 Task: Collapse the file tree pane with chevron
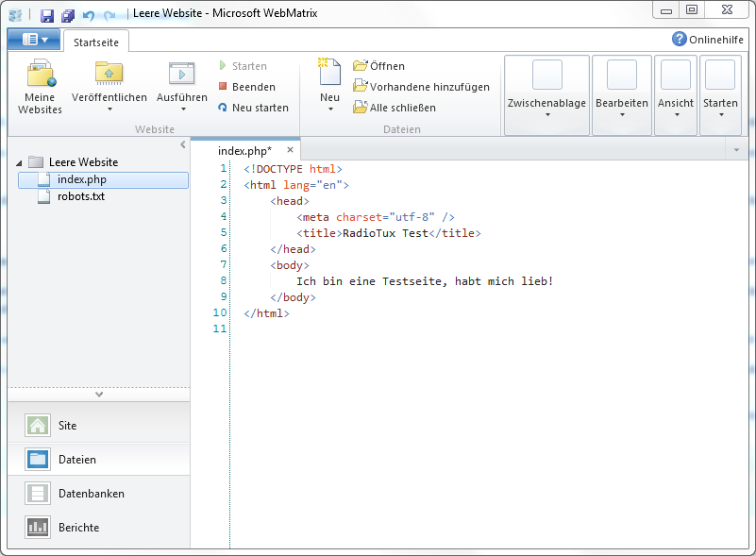(183, 144)
